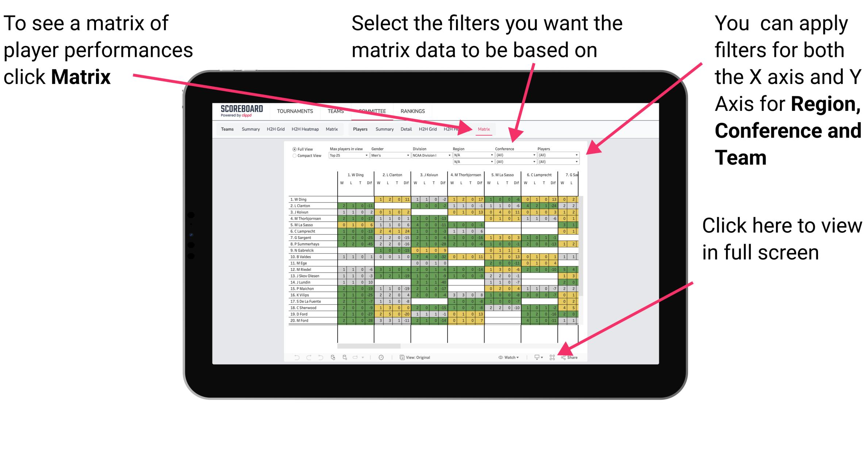Click the undo arrow icon bottom left

293,357
